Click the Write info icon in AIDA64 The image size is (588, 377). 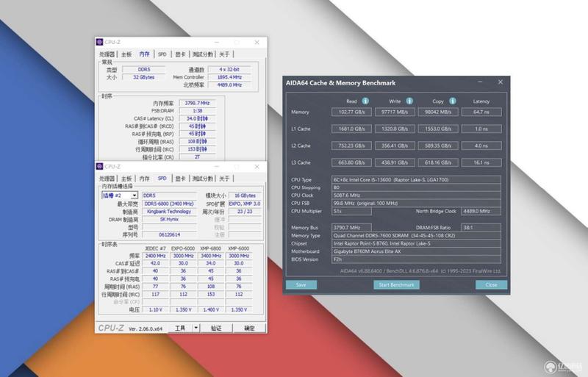point(409,101)
